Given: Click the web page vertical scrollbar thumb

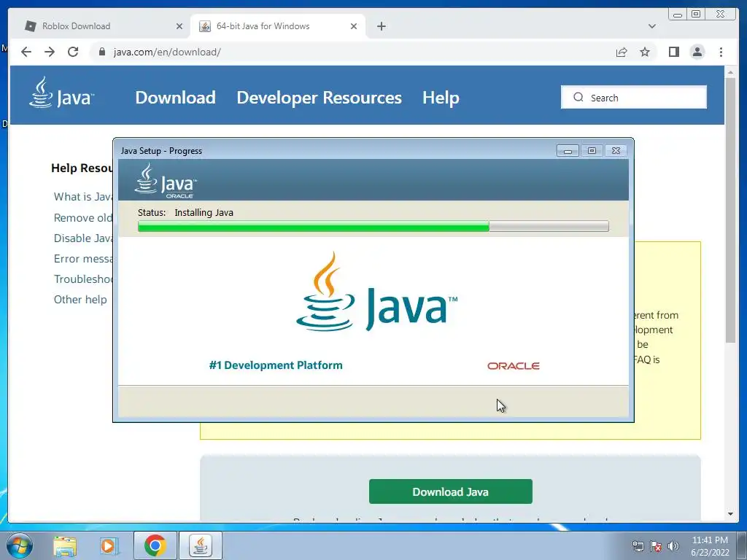Looking at the screenshot, I should click(x=730, y=209).
